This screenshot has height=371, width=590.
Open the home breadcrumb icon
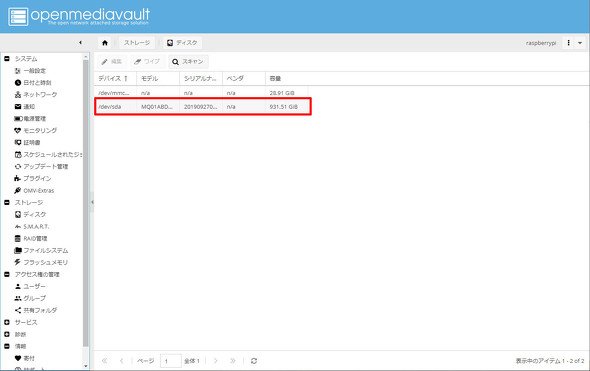click(105, 43)
